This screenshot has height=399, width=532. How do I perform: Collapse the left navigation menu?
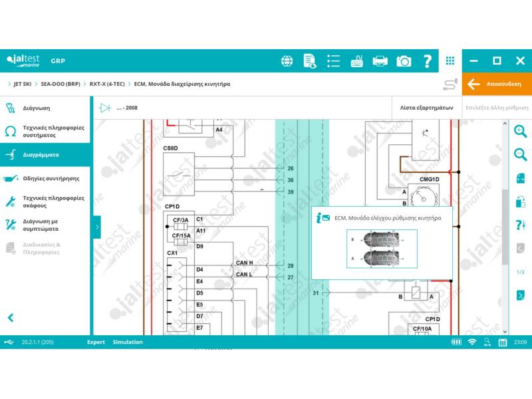(11, 318)
